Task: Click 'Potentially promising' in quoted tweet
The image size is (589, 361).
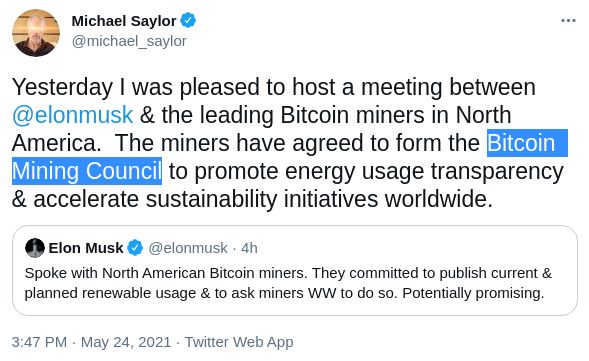Action: (473, 293)
